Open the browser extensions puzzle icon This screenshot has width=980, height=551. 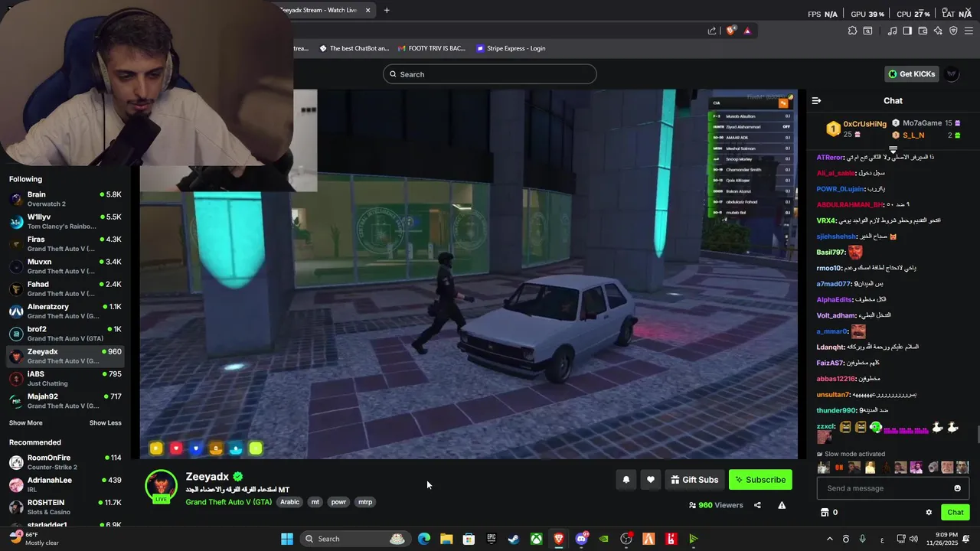click(852, 31)
